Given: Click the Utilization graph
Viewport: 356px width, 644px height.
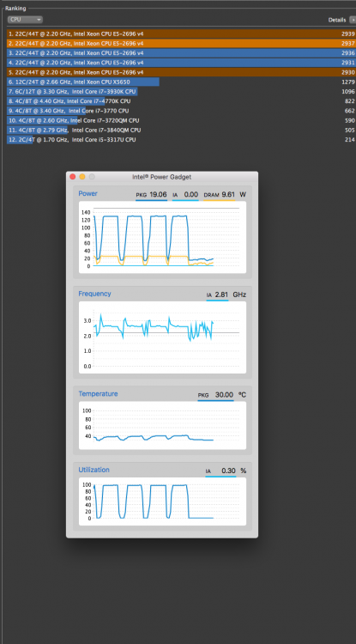Looking at the screenshot, I should [162, 501].
